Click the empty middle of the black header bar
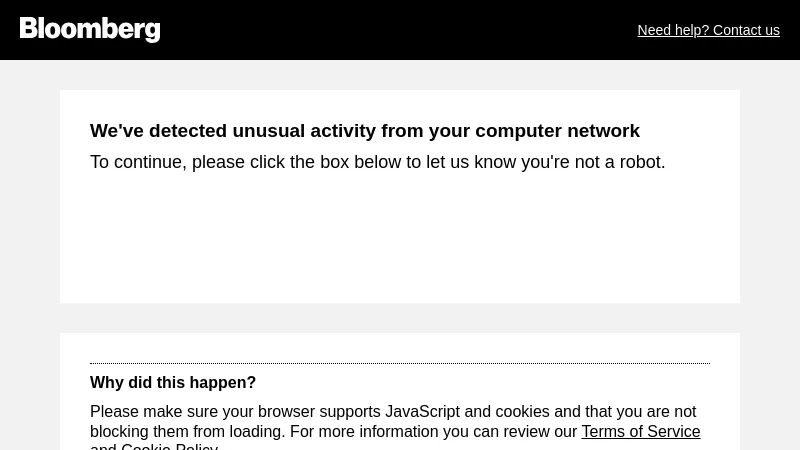800x450 pixels. (400, 30)
